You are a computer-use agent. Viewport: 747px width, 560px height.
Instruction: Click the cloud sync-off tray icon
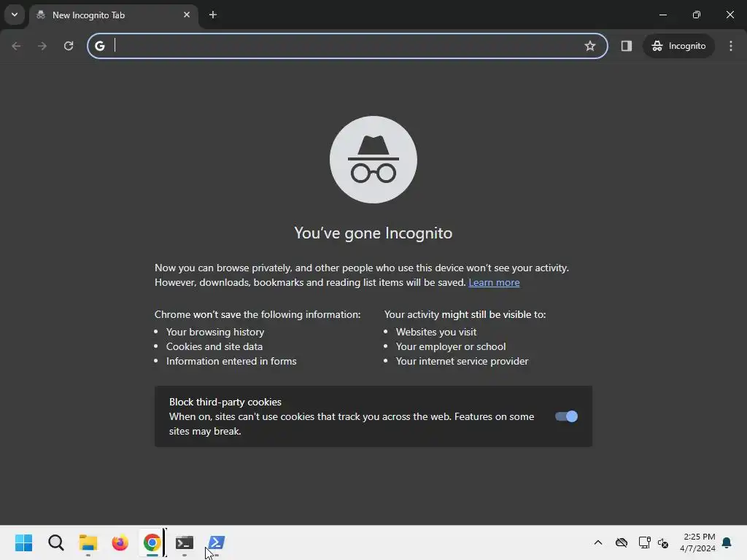[x=622, y=542]
